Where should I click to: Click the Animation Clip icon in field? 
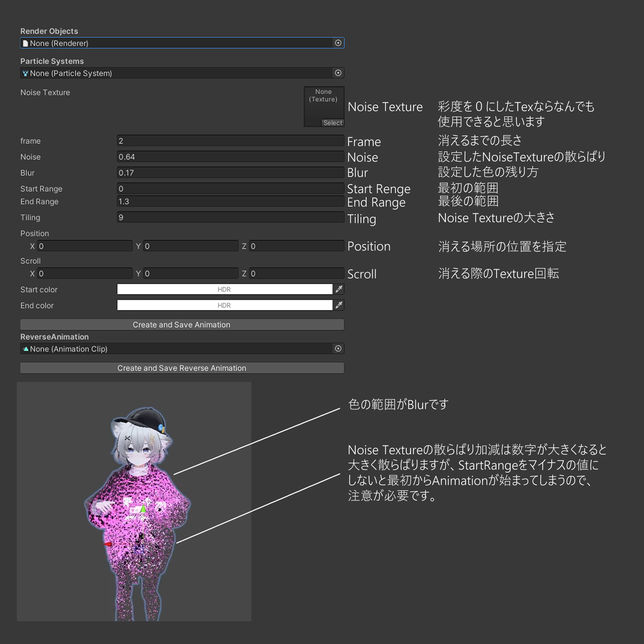click(25, 349)
